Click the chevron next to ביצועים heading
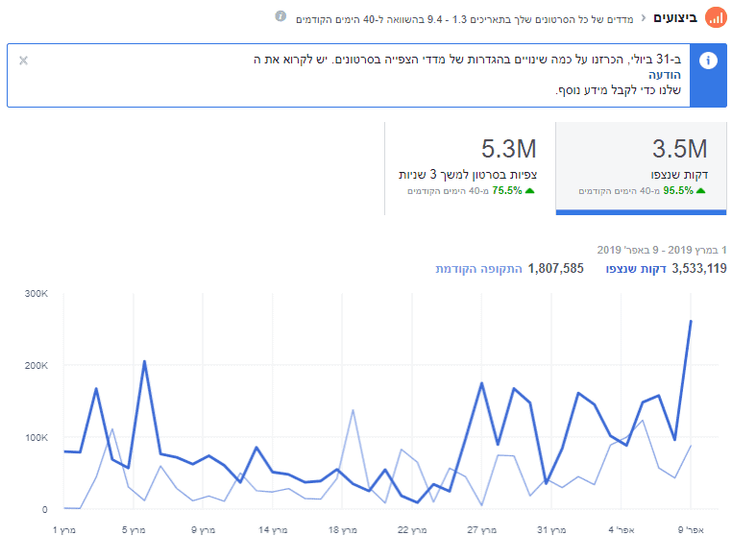The height and width of the screenshot is (560, 732). coord(643,18)
